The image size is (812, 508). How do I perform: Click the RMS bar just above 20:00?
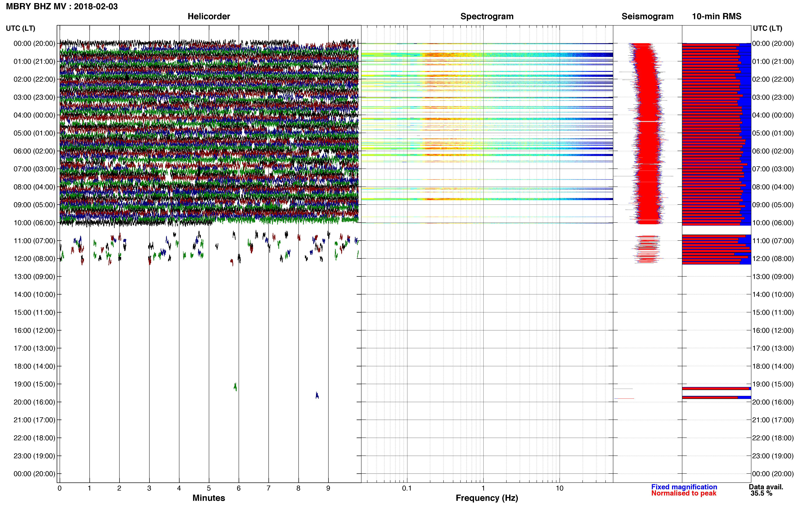tap(716, 397)
